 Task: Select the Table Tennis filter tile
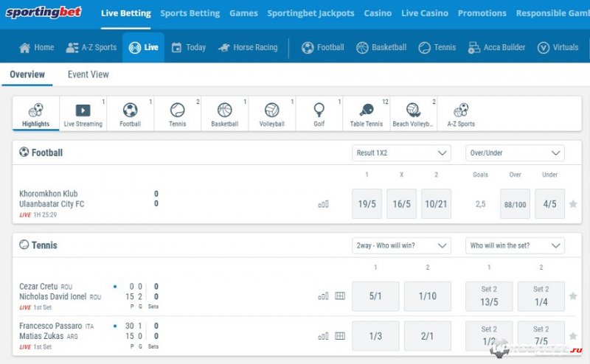tap(366, 114)
